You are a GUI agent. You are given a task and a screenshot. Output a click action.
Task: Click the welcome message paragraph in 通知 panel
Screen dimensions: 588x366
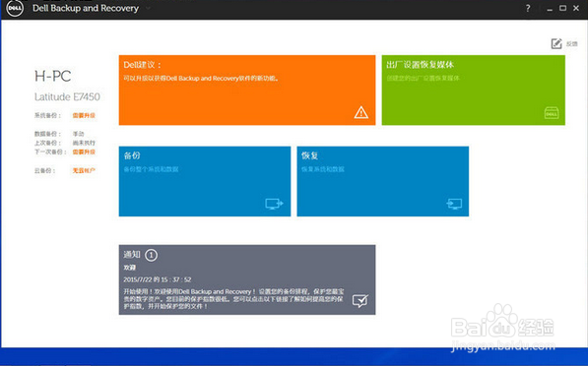pyautogui.click(x=233, y=298)
